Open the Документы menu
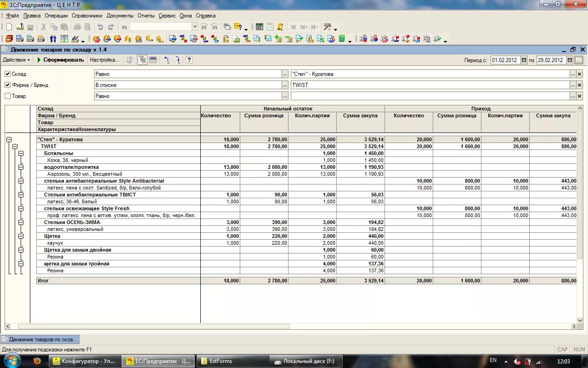Viewport: 588px width, 368px height. 120,16
